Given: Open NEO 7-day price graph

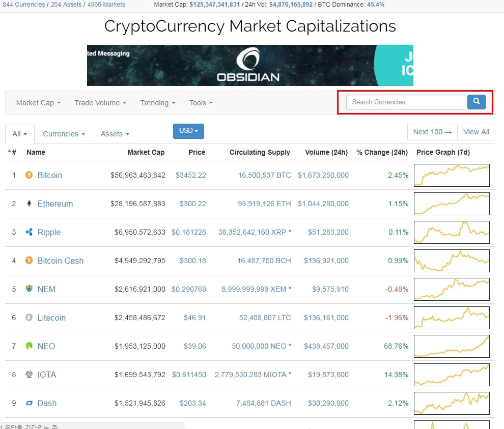Looking at the screenshot, I should click(452, 346).
